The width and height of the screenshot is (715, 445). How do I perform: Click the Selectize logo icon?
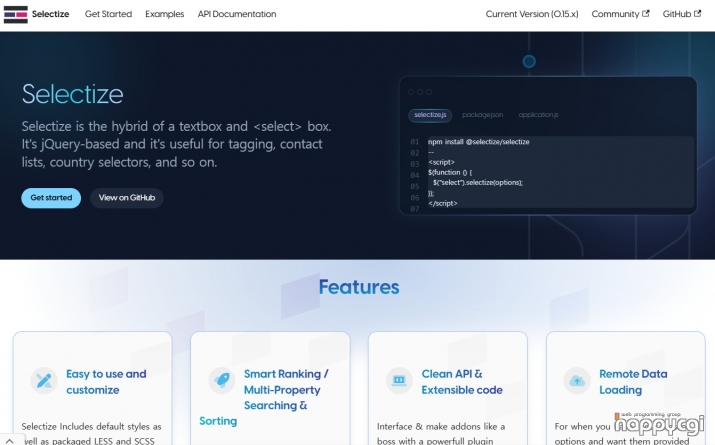click(16, 15)
